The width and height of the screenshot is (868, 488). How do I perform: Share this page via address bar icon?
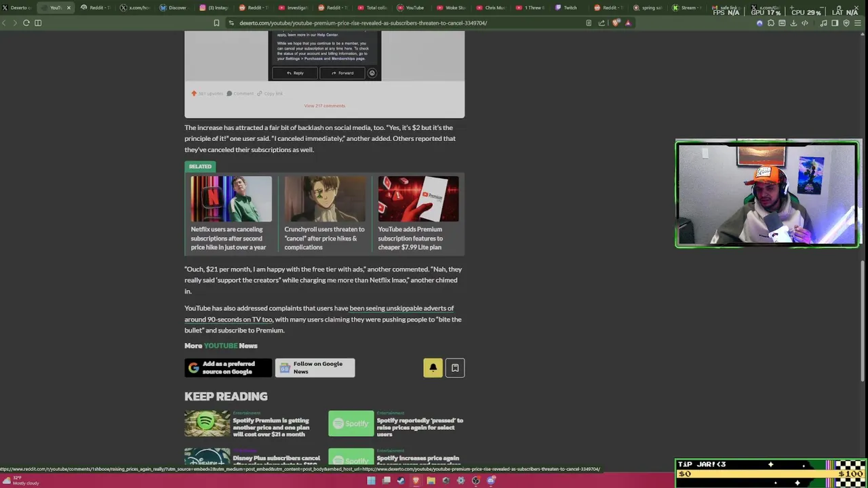pos(601,23)
